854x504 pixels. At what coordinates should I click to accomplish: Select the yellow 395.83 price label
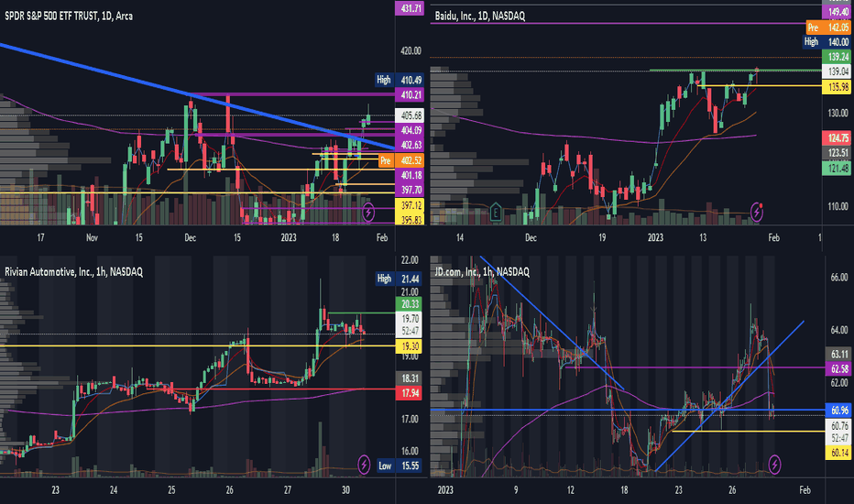pyautogui.click(x=410, y=220)
